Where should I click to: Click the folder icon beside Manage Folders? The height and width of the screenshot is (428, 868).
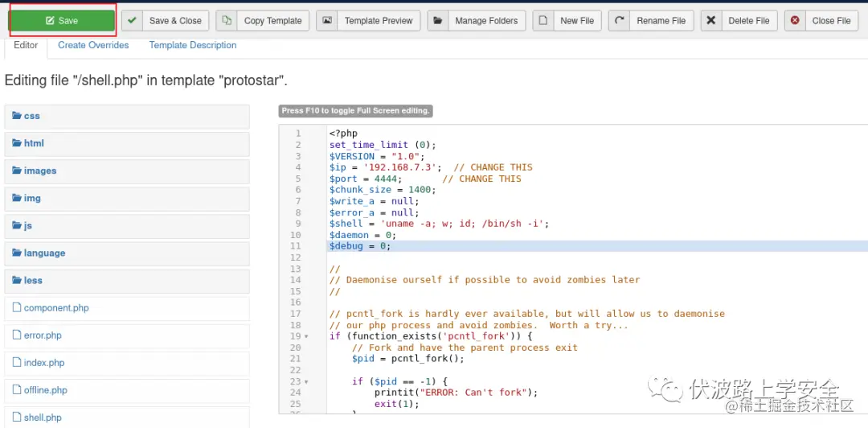point(438,20)
